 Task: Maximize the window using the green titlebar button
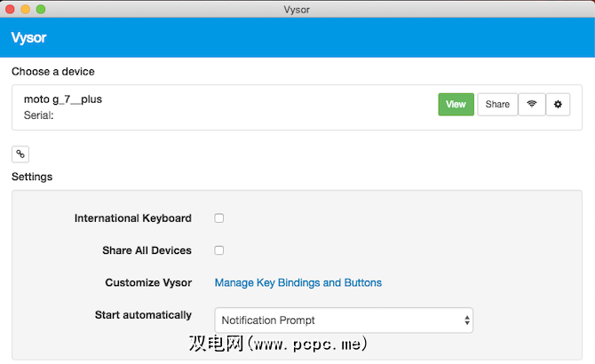click(41, 9)
